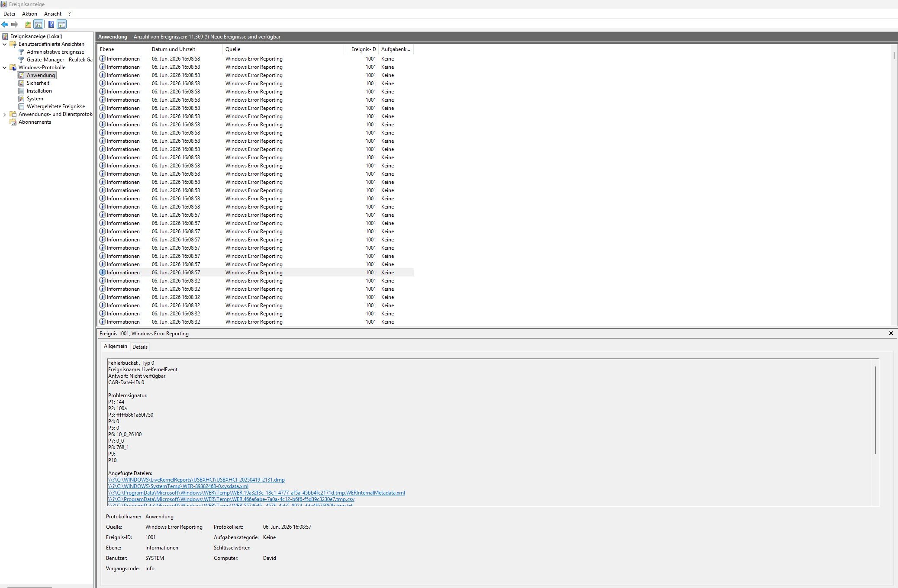
Task: Open the WER-89382468-0.sysdata.xml link
Action: [178, 486]
